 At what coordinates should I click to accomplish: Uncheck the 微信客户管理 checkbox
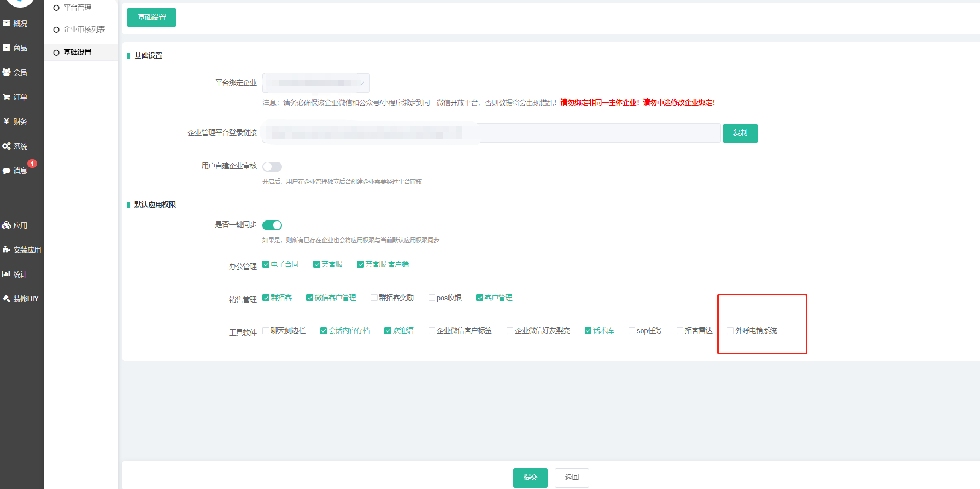click(310, 298)
